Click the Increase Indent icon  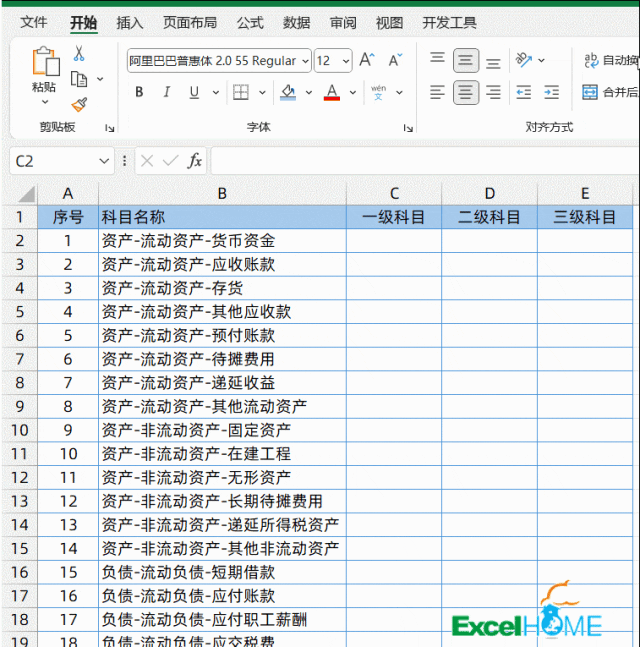pyautogui.click(x=550, y=92)
